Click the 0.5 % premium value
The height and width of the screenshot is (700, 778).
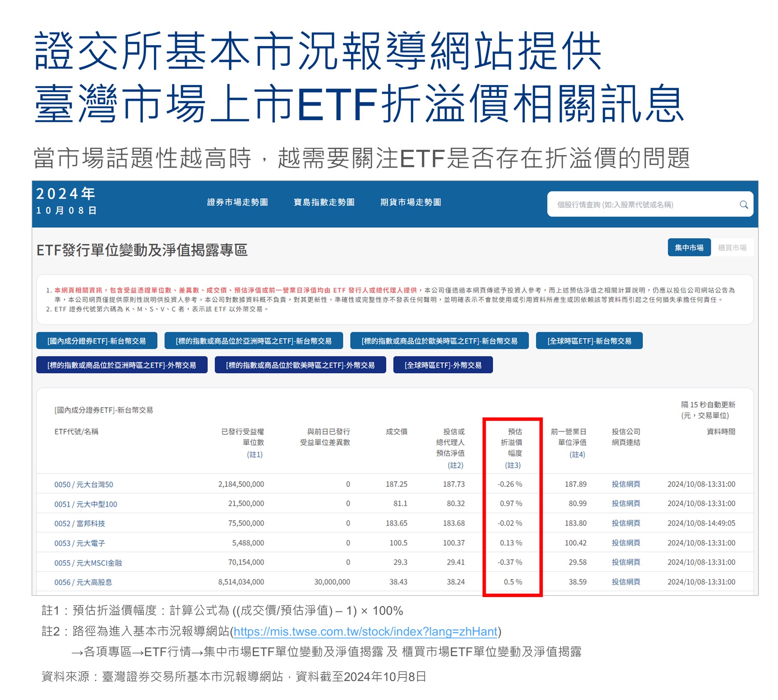(513, 582)
